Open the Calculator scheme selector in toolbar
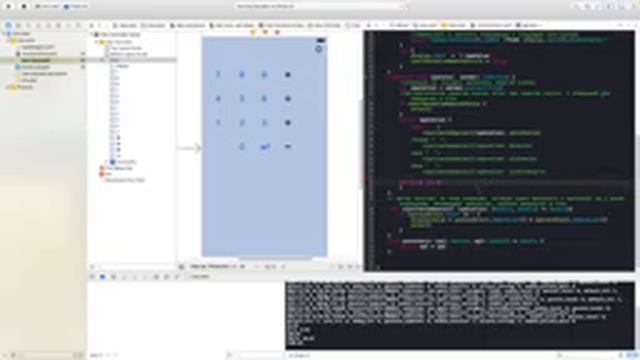Image resolution: width=640 pixels, height=360 pixels. click(47, 6)
